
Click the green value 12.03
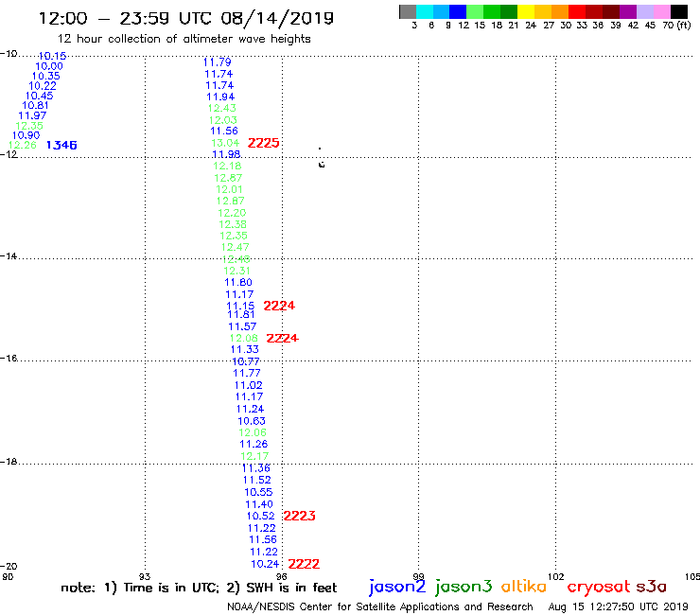222,120
